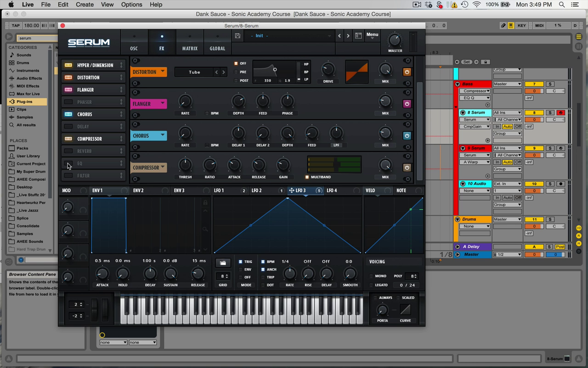
Task: Enable Compressor MULTIBAND checkbox
Action: [x=307, y=177]
